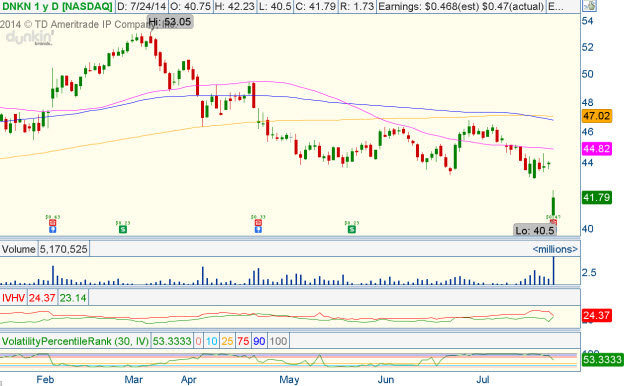This screenshot has width=625, height=386.
Task: Click the green 23.14 HV value
Action: coord(73,298)
